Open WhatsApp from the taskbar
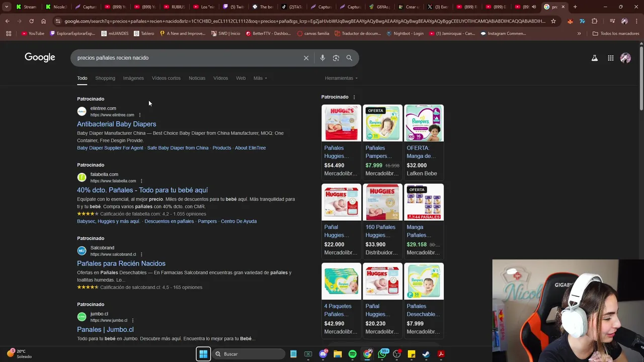Screen dimensions: 644x362 click(382, 354)
